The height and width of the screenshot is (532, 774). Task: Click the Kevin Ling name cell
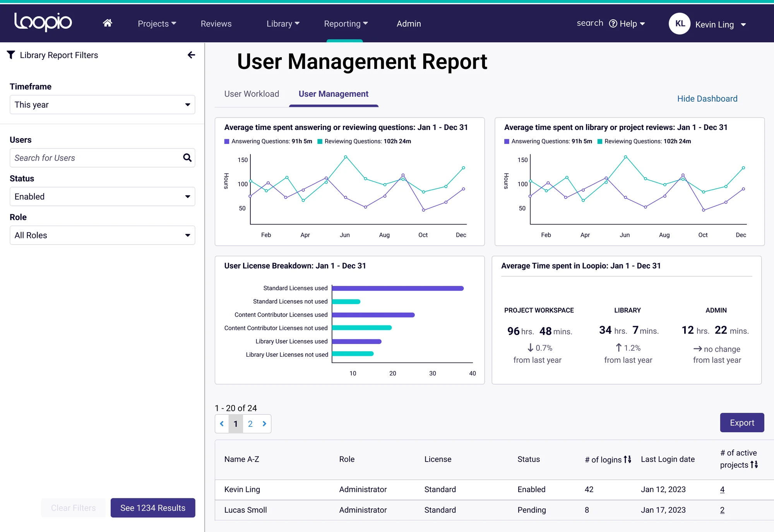[x=242, y=489]
